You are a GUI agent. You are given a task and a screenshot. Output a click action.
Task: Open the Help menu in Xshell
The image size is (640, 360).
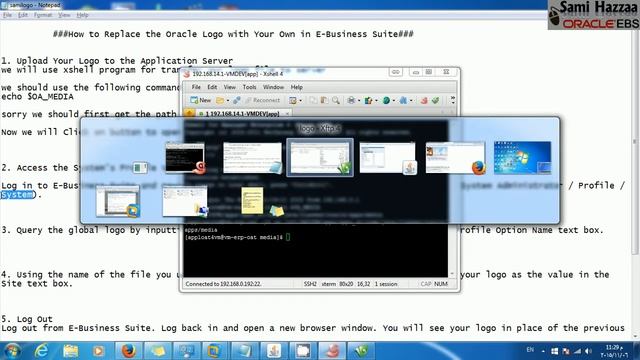tap(296, 87)
